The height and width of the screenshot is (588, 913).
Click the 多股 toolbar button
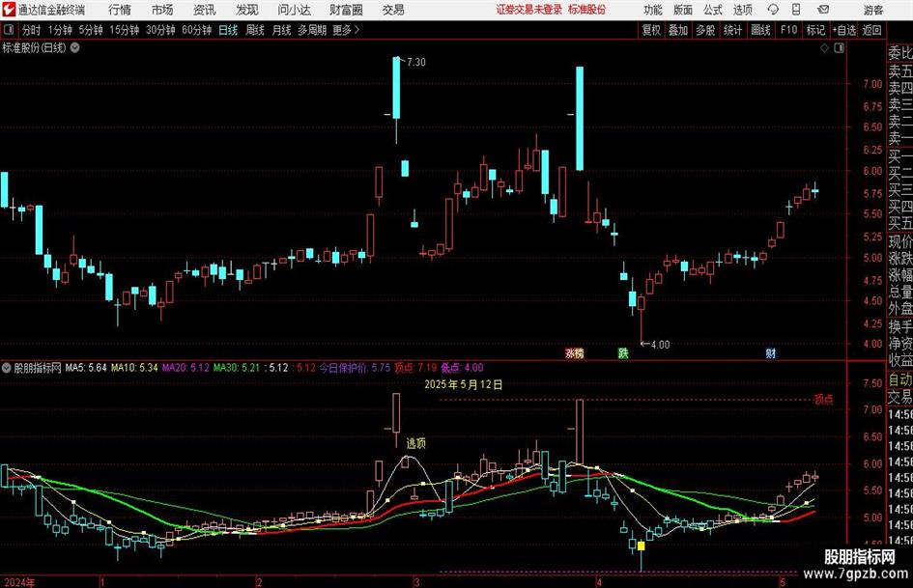point(705,30)
